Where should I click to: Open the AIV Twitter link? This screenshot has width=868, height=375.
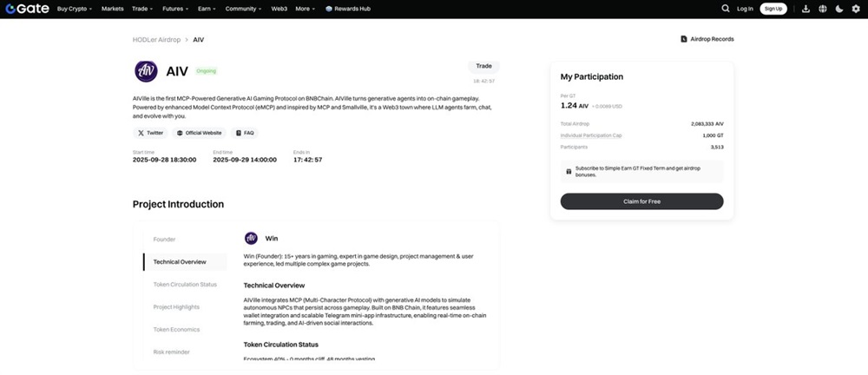pos(150,133)
